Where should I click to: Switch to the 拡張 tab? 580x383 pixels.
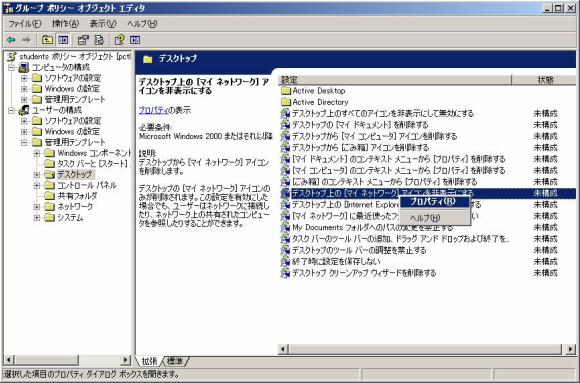click(149, 361)
